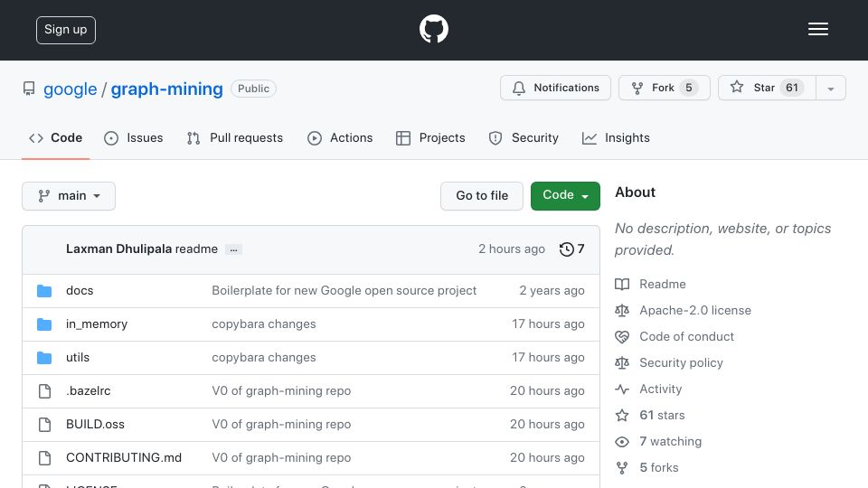Open the 7 watching link
This screenshot has height=488, width=868.
[670, 442]
